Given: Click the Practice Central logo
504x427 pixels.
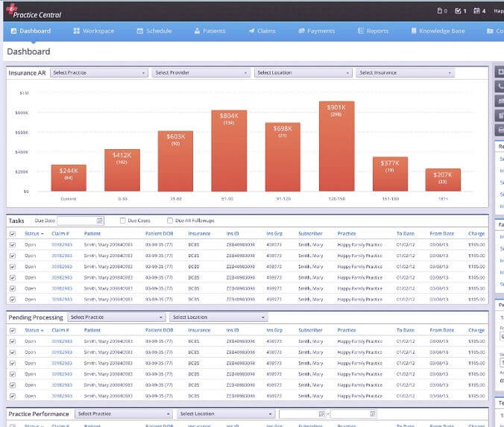Looking at the screenshot, I should 34,11.
